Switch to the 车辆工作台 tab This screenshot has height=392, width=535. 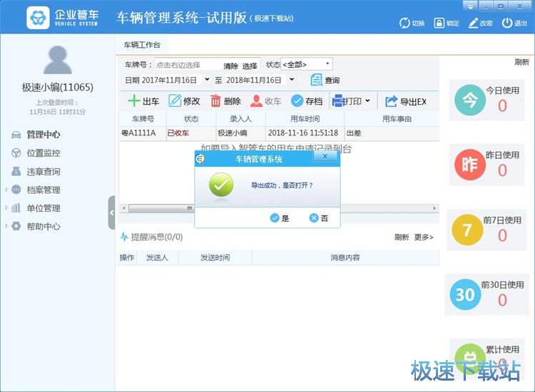(x=142, y=45)
